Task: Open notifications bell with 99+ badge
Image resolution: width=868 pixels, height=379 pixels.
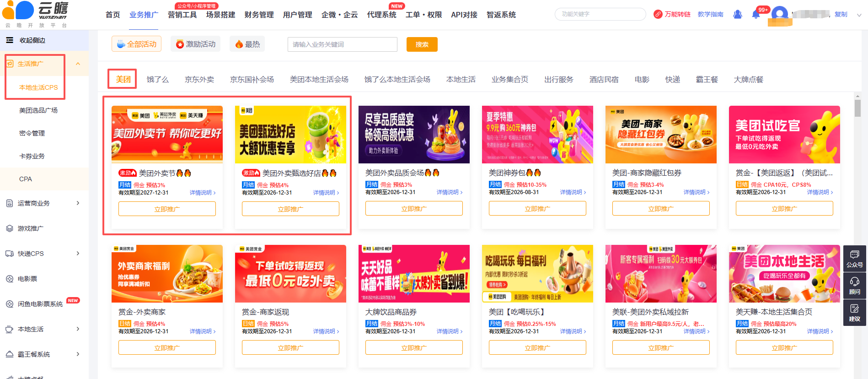Action: [756, 14]
